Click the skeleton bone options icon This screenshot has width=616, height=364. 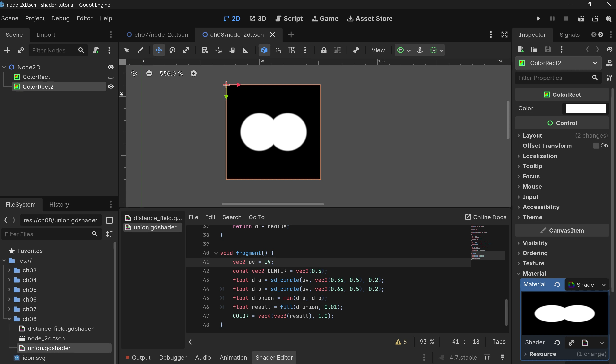tap(356, 50)
